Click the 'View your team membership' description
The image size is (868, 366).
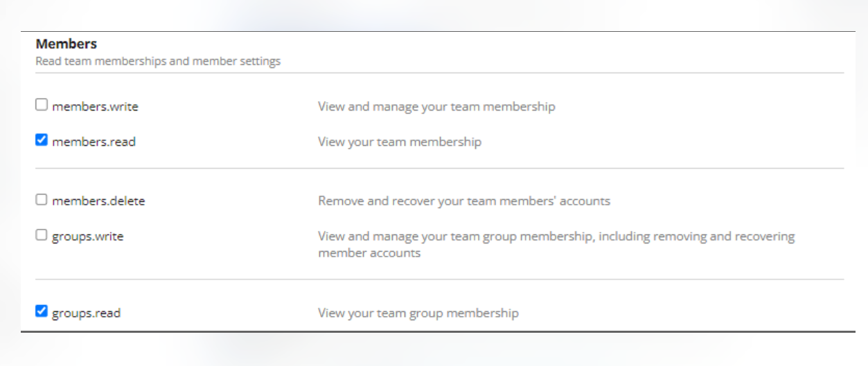(x=399, y=142)
